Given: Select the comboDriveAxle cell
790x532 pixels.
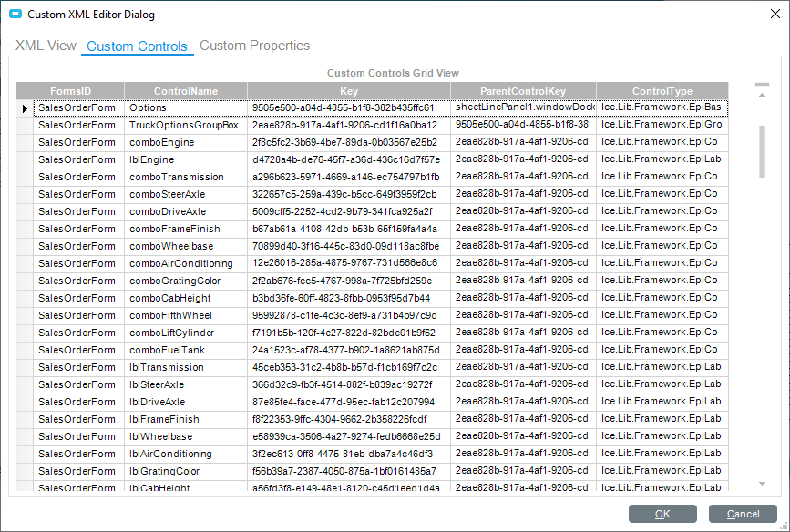Looking at the screenshot, I should [185, 211].
